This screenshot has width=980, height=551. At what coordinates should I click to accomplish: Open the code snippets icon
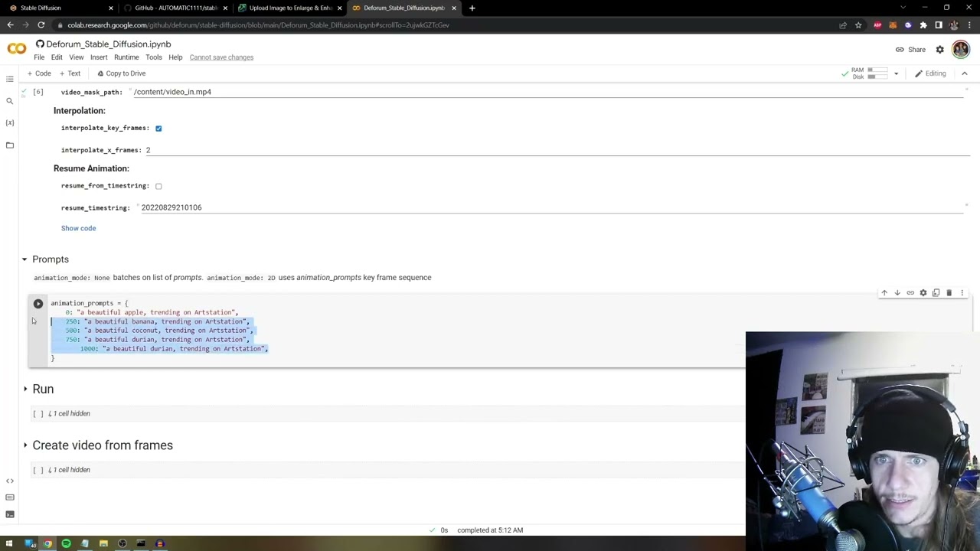[x=10, y=481]
